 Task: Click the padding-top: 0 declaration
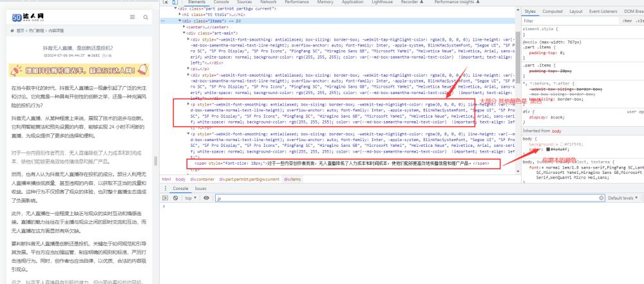tap(546, 53)
